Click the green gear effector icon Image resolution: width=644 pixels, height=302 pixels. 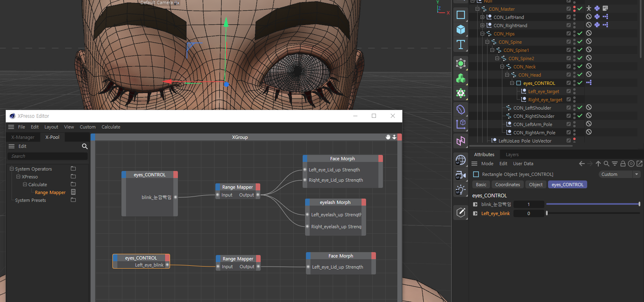pyautogui.click(x=460, y=93)
